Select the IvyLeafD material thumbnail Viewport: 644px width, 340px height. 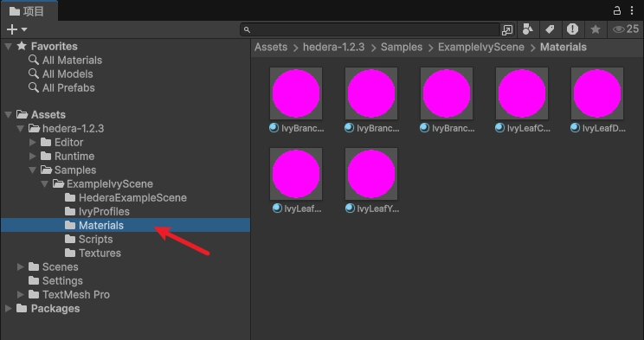(x=596, y=93)
